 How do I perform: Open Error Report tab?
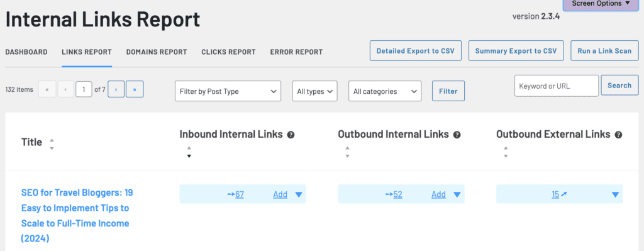pyautogui.click(x=296, y=52)
